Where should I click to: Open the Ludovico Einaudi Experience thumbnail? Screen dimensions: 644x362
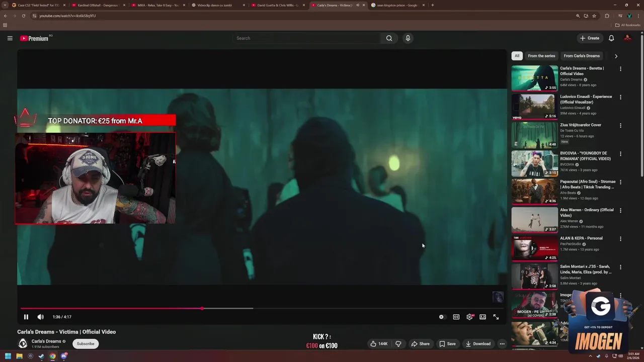[534, 107]
